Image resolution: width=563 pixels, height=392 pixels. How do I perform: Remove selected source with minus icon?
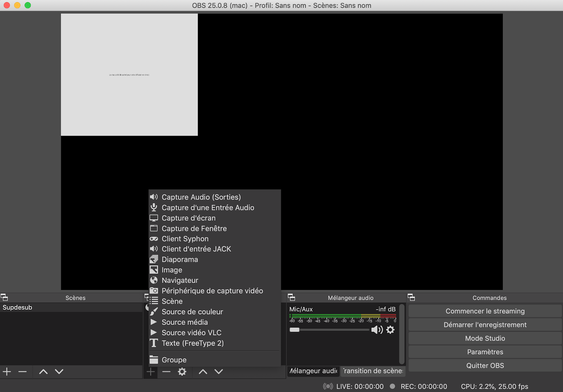(166, 372)
